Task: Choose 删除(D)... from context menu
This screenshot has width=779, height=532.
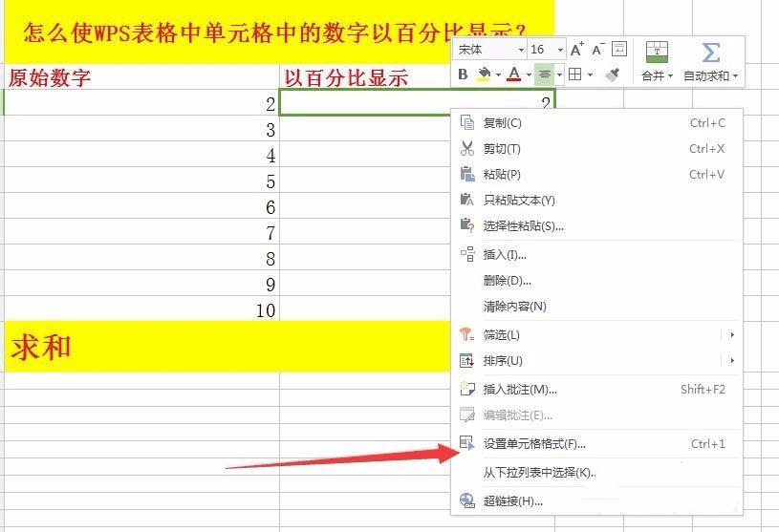Action: (596, 281)
